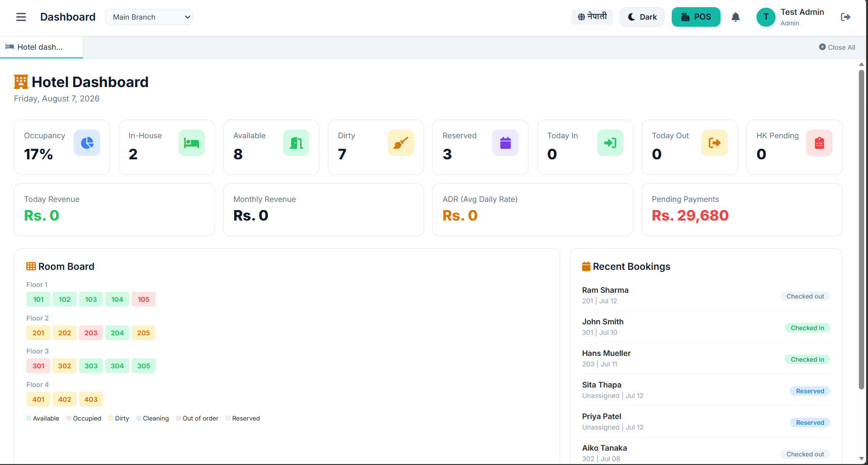
Task: Select room 305 tile
Action: click(x=144, y=366)
